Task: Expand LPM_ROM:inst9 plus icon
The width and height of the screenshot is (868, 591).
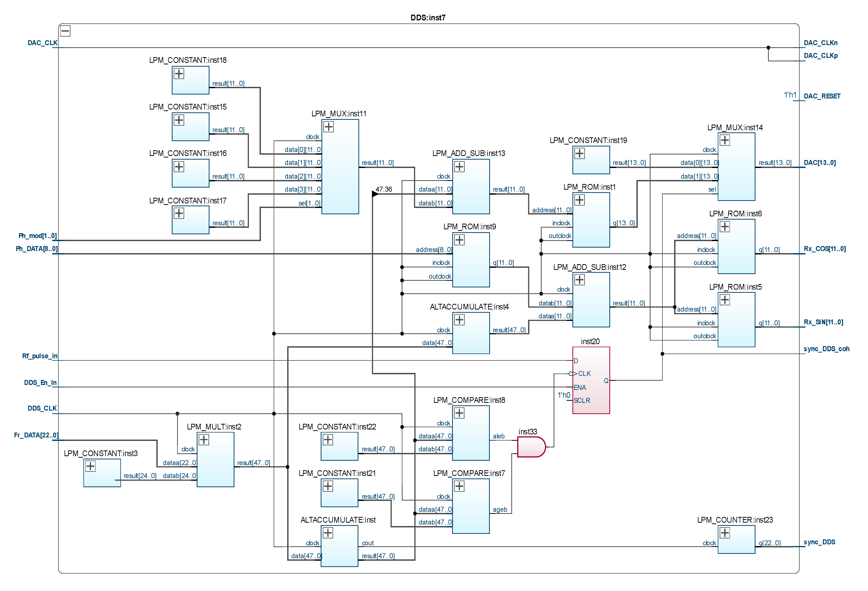Action: pyautogui.click(x=459, y=240)
